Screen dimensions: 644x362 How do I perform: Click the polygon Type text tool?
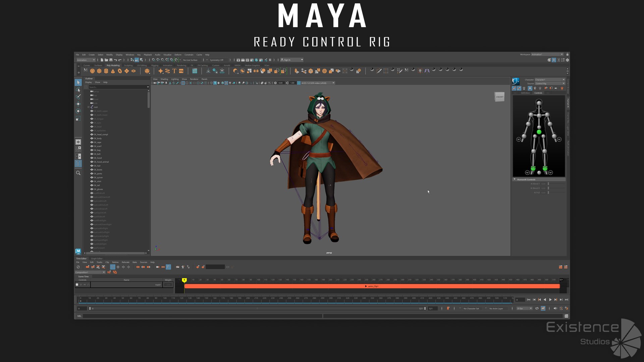coord(174,71)
